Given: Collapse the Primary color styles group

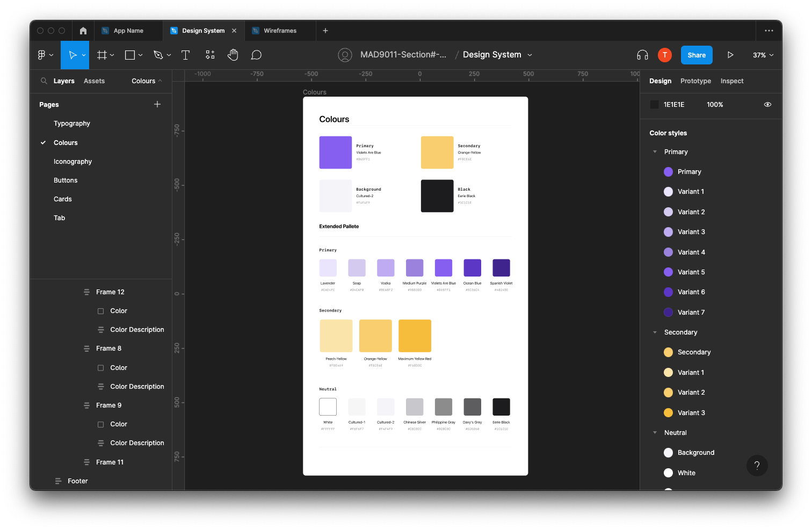Looking at the screenshot, I should 655,152.
